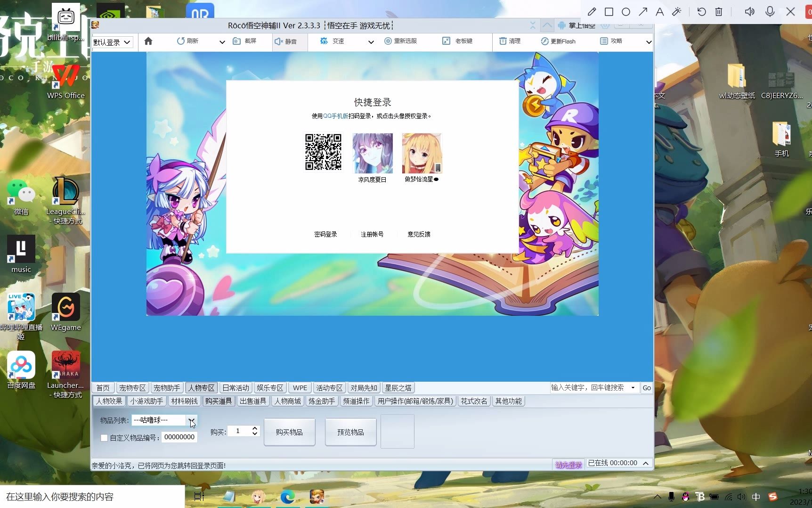Click the 掌上悟空 android icon
Image resolution: width=812 pixels, height=508 pixels.
[x=562, y=25]
